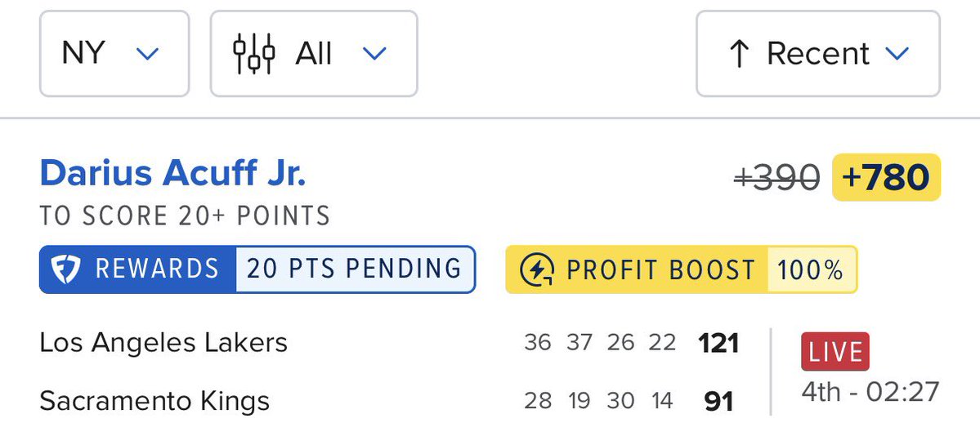The height and width of the screenshot is (436, 980).
Task: Select the Los Angeles Lakers row
Action: pos(389,343)
